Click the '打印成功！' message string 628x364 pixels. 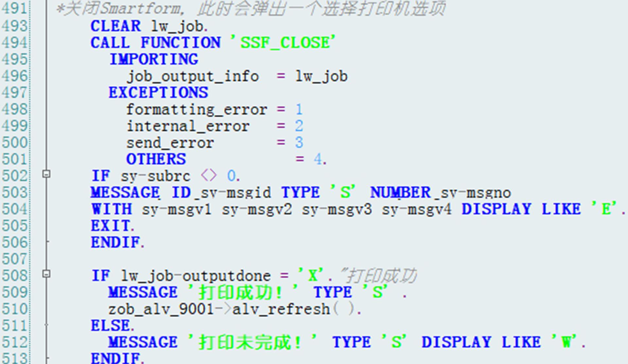[x=243, y=292]
